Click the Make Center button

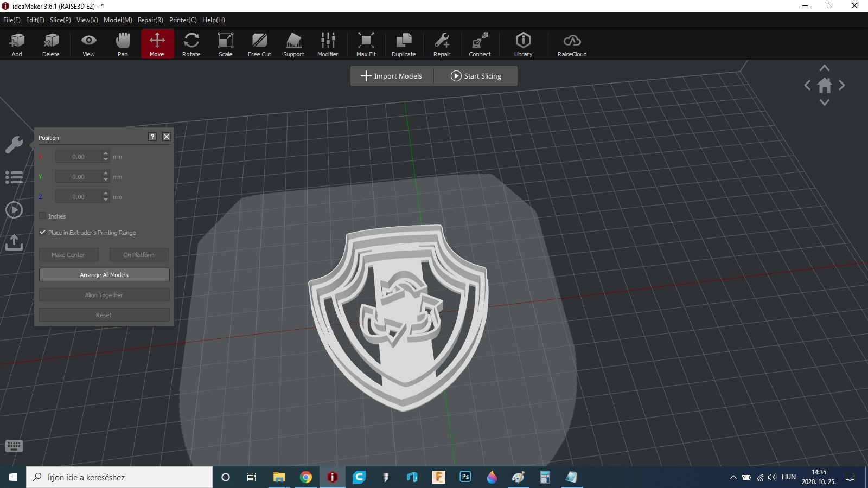click(x=68, y=255)
